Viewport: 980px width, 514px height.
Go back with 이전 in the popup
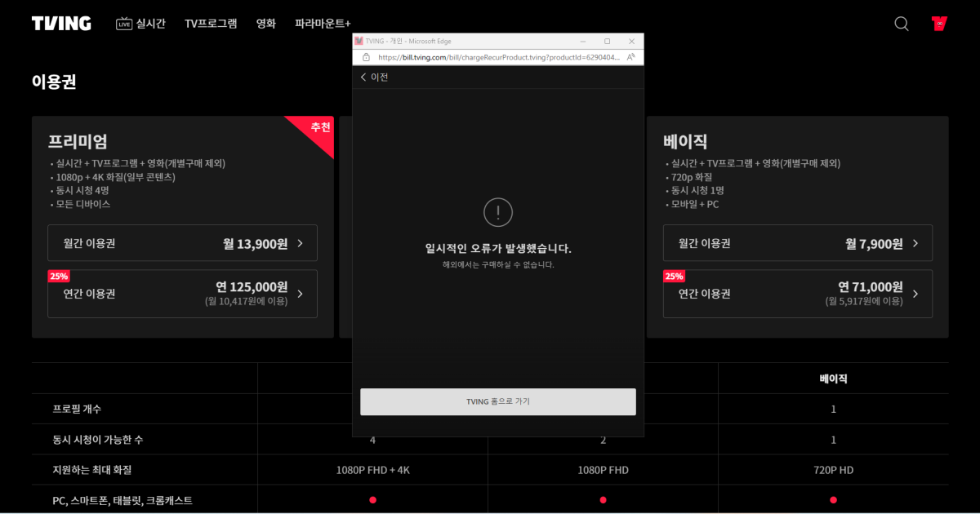pos(374,77)
